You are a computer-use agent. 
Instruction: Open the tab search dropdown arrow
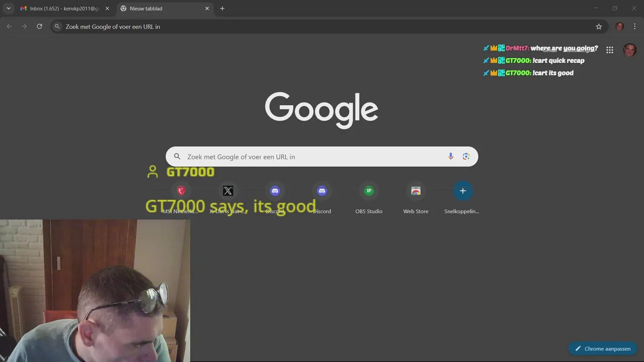coord(9,9)
